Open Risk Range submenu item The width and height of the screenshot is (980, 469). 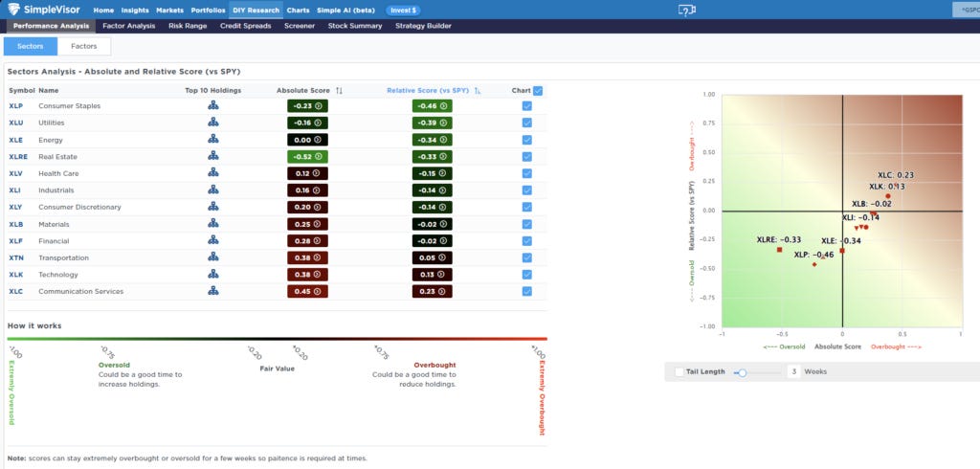[188, 26]
